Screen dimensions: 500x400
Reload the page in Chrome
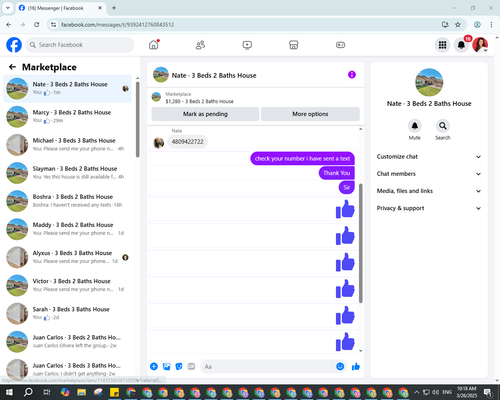(37, 25)
